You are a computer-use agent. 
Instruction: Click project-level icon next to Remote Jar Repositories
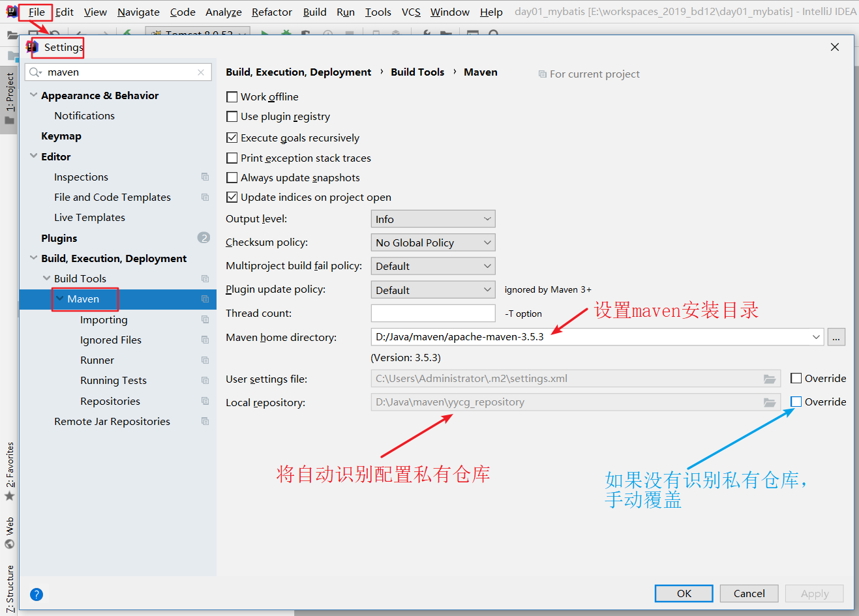[205, 421]
